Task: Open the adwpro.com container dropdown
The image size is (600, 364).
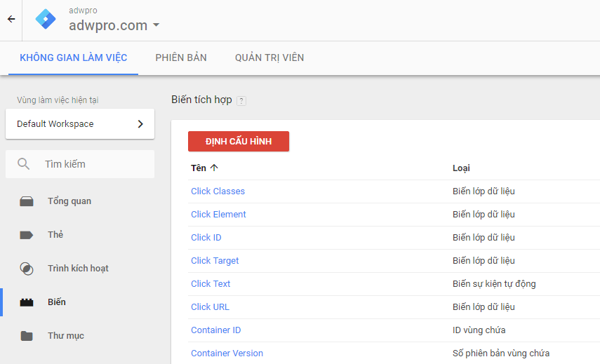Action: click(114, 26)
